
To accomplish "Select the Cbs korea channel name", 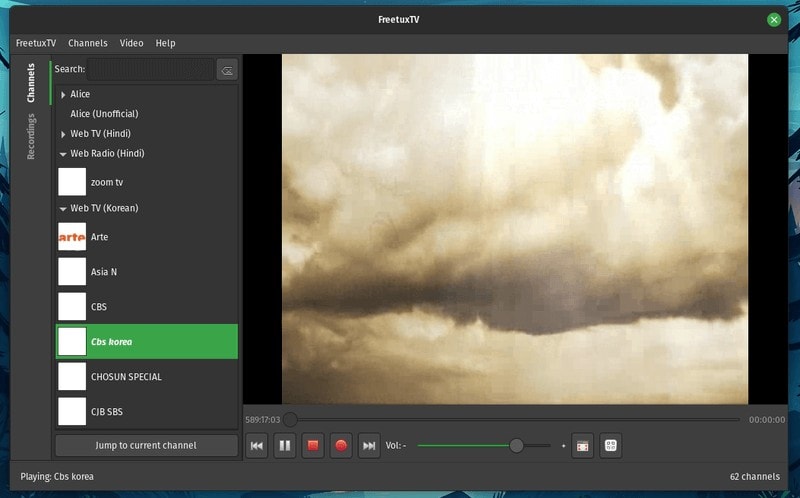I will (111, 342).
